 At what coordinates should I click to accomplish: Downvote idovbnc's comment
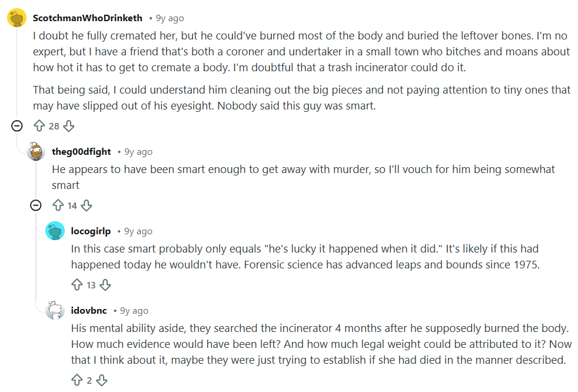coord(101,380)
